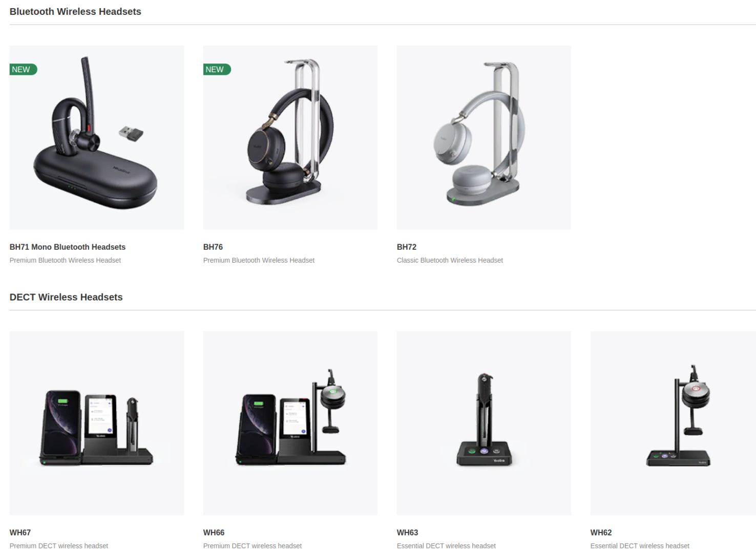Viewport: 756px width, 553px height.
Task: Open the WH62 product title link
Action: coord(601,533)
